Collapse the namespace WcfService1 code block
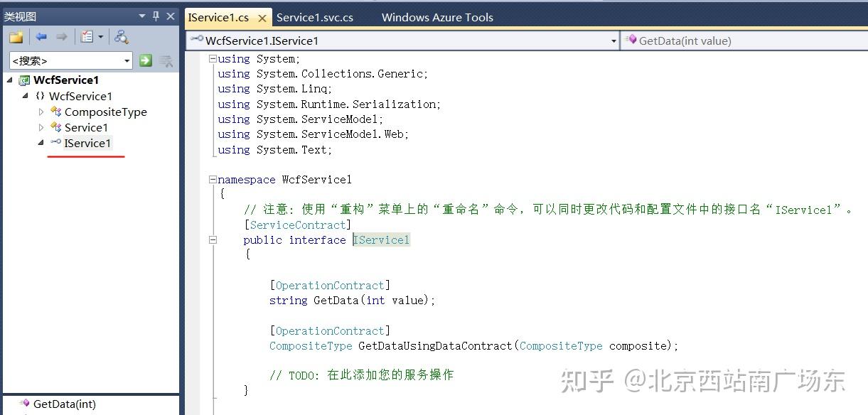The height and width of the screenshot is (415, 868). point(213,180)
